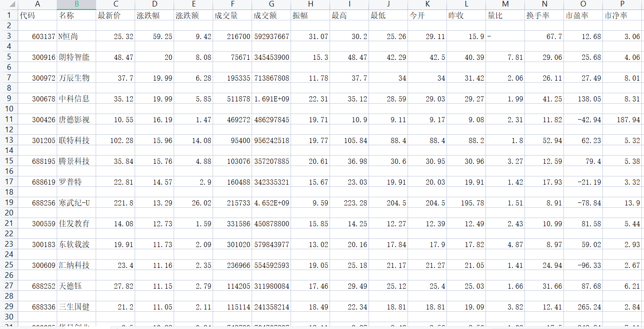Click the 105.84 high price cell

(x=350, y=140)
